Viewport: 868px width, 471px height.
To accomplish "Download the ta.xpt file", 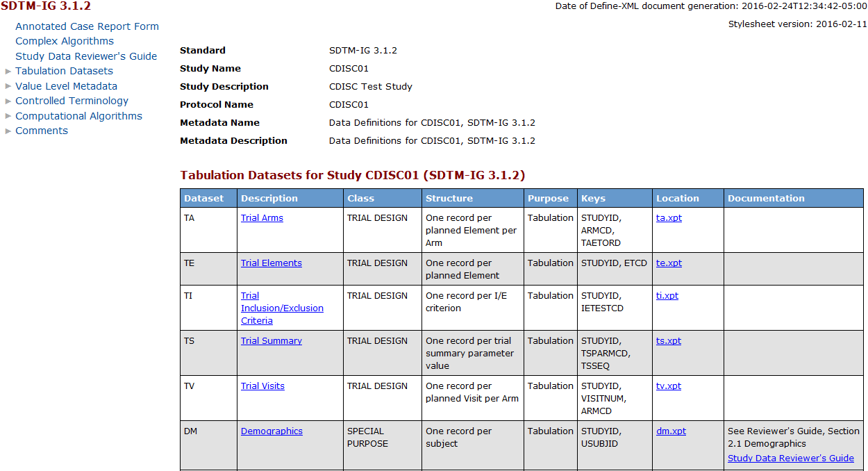I will [x=667, y=217].
